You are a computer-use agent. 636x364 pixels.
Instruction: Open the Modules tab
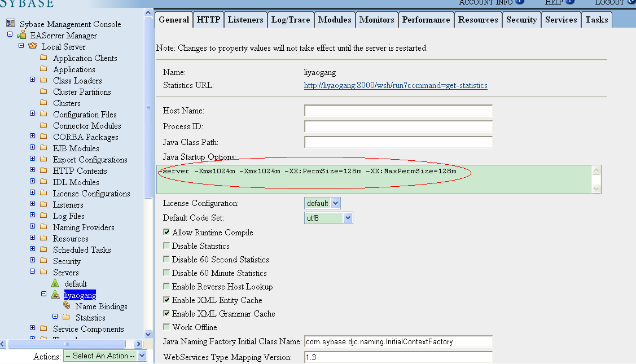pyautogui.click(x=335, y=20)
